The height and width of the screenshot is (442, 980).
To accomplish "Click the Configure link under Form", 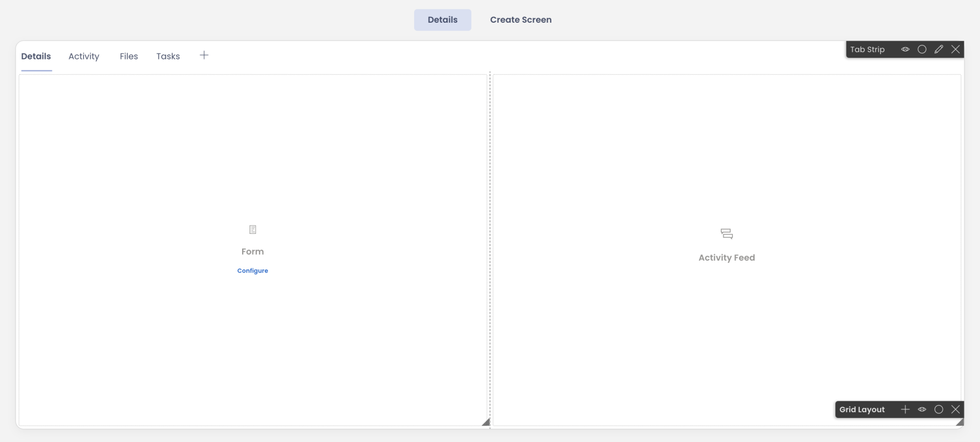I will [253, 271].
